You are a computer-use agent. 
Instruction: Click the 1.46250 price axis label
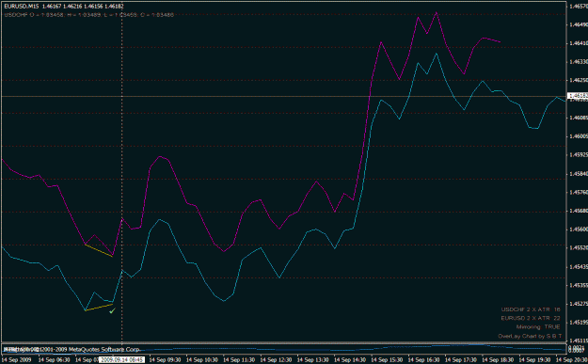(x=579, y=80)
